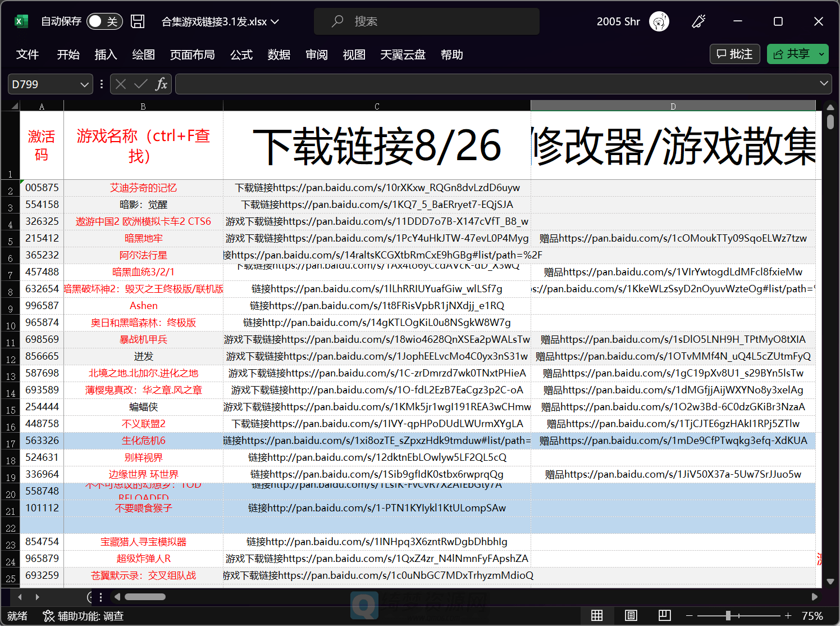Image resolution: width=840 pixels, height=626 pixels.
Task: Click the 共享 share button
Action: [x=791, y=54]
